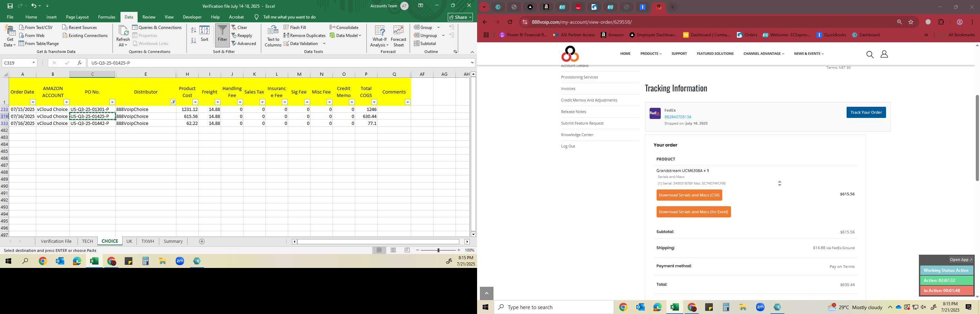Screen dimensions: 980x314
Task: Click Flash Fill
Action: coord(295,27)
